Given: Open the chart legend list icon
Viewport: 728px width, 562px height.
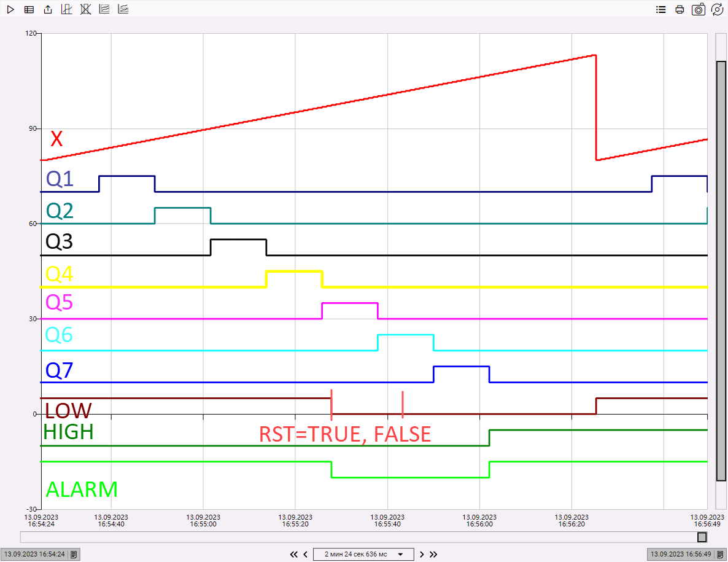Looking at the screenshot, I should (x=660, y=9).
